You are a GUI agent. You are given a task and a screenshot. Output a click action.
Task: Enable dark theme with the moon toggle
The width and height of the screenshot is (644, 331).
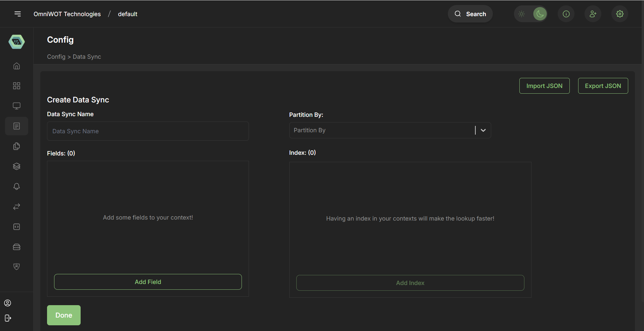(540, 14)
